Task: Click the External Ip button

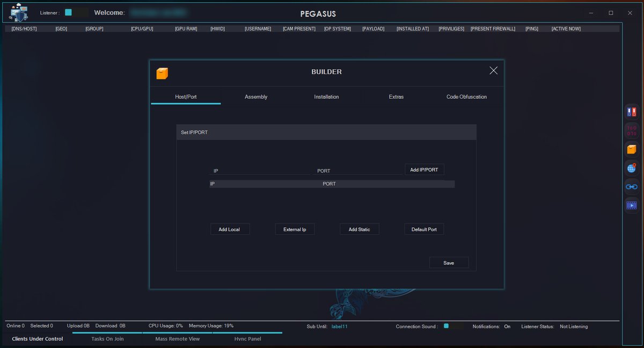Action: coord(295,229)
